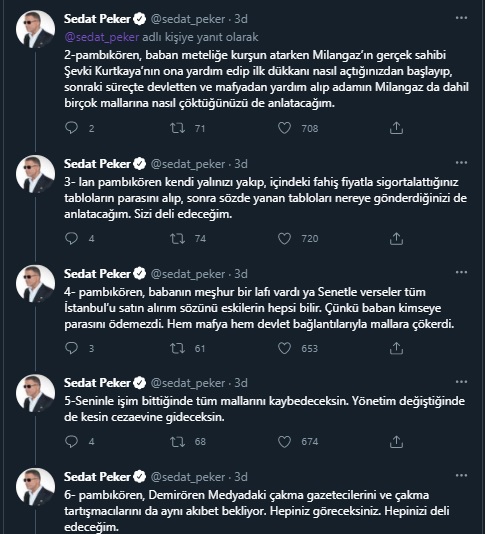Viewport: 486px width, 534px height.
Task: Open Sedat Peker name on tweet "5-Seninle"
Action: [x=97, y=383]
